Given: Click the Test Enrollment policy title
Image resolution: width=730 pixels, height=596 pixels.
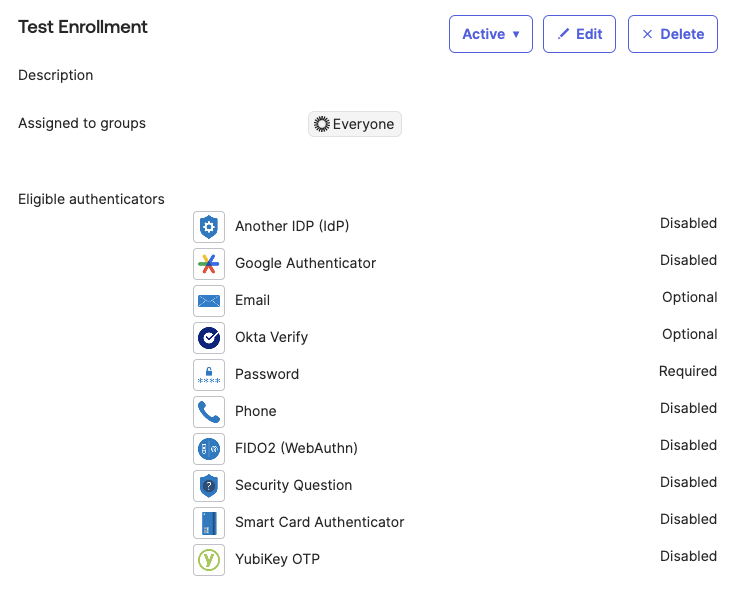Looking at the screenshot, I should tap(83, 27).
